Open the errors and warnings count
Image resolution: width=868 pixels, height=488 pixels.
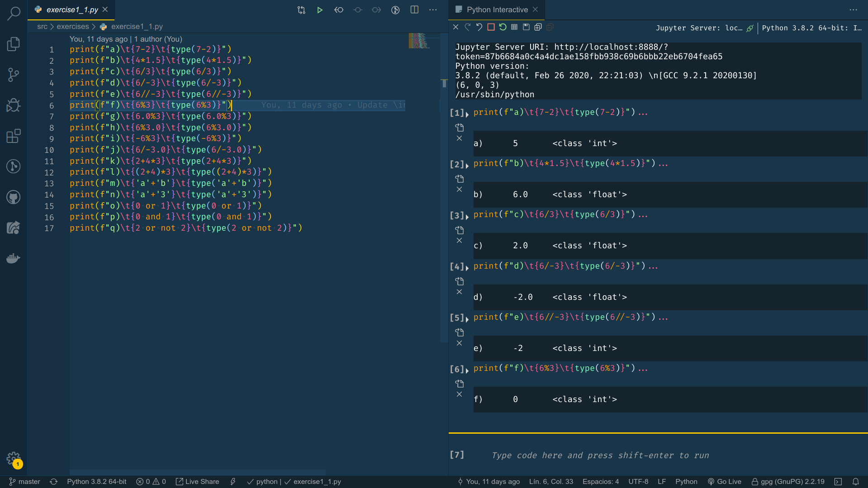[151, 482]
